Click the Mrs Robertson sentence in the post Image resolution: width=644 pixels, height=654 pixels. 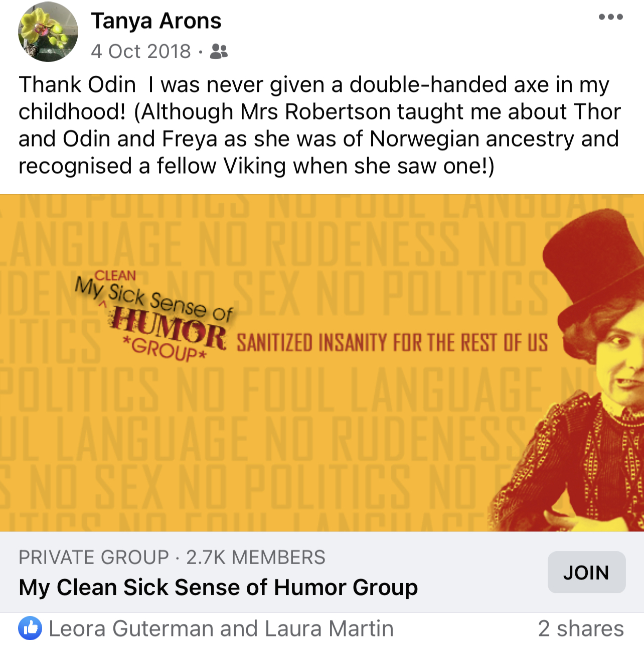point(319,139)
